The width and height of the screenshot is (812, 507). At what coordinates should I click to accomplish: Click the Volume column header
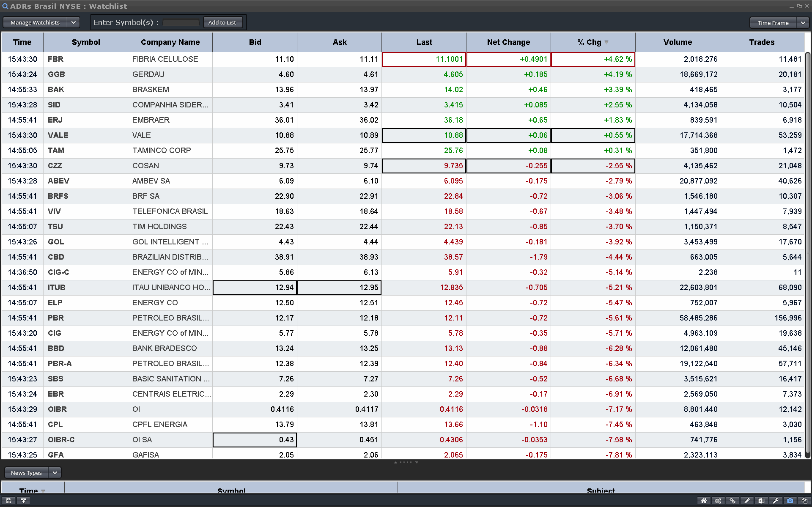pyautogui.click(x=677, y=42)
